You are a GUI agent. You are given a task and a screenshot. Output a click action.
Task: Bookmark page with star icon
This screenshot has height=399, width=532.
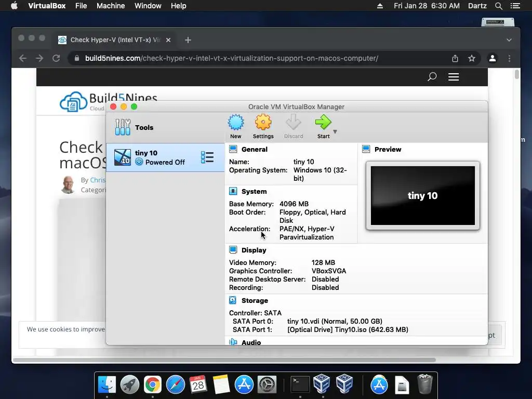(x=472, y=58)
